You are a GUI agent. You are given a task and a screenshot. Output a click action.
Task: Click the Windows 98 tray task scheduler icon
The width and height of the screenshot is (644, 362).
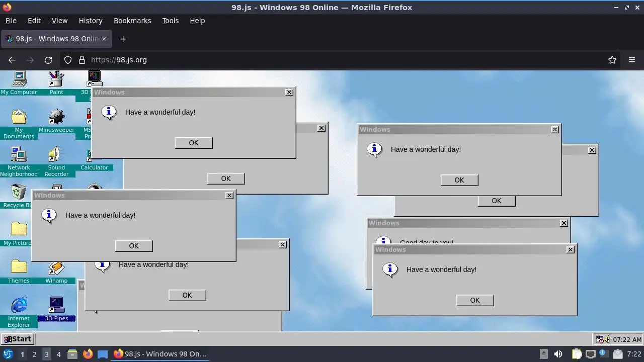pyautogui.click(x=599, y=339)
